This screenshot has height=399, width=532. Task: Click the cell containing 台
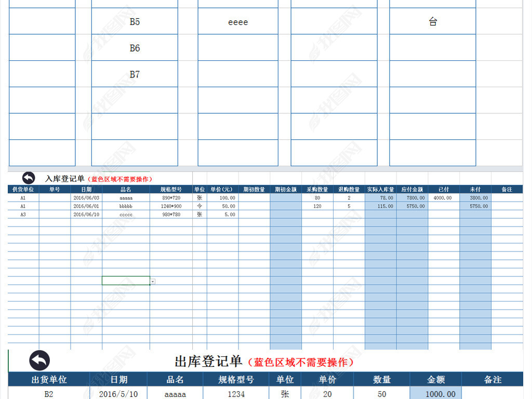coord(432,22)
